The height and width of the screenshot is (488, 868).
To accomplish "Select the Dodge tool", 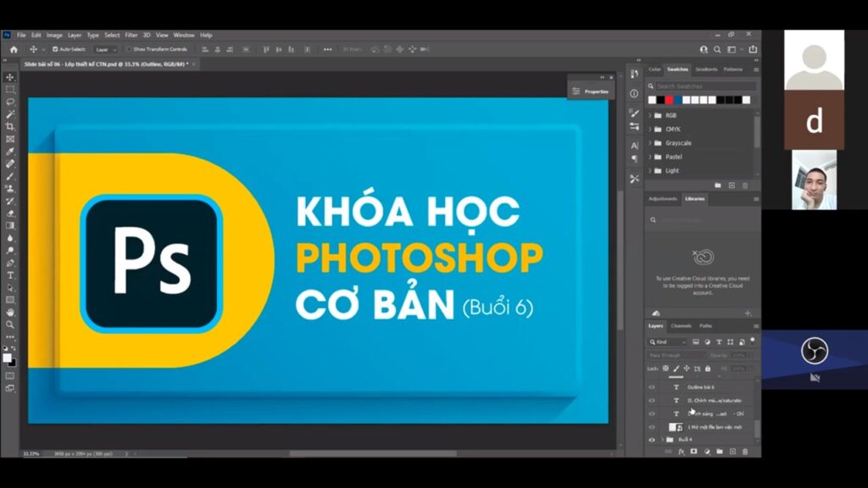I will click(10, 251).
